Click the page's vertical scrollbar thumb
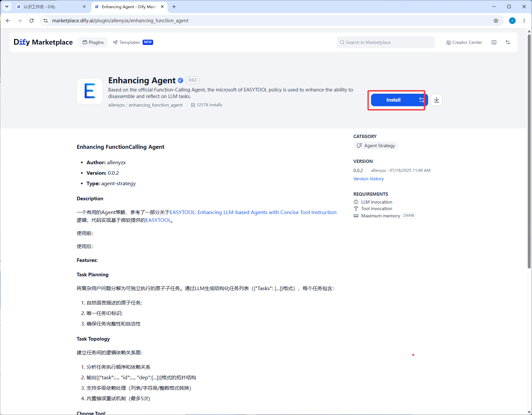This screenshot has width=532, height=415. 529,151
